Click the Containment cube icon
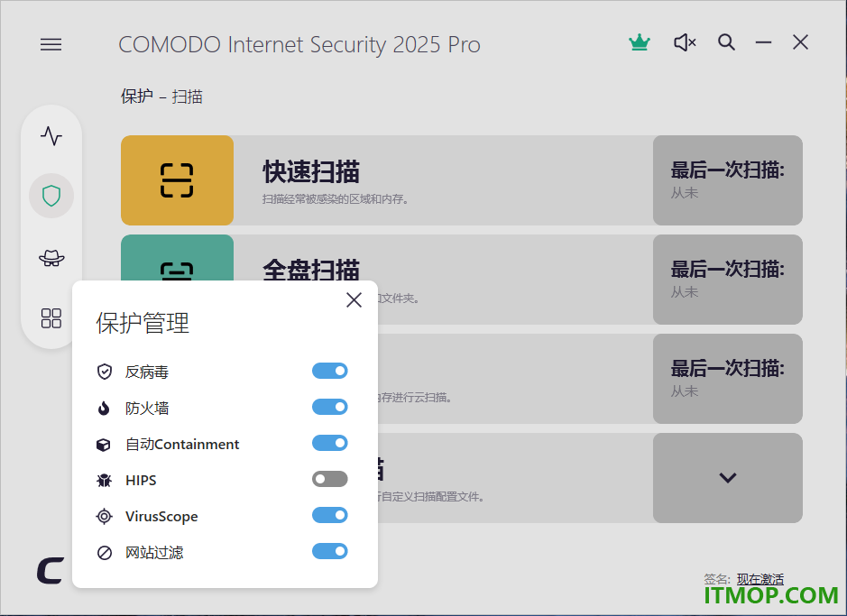The image size is (847, 616). coord(104,445)
